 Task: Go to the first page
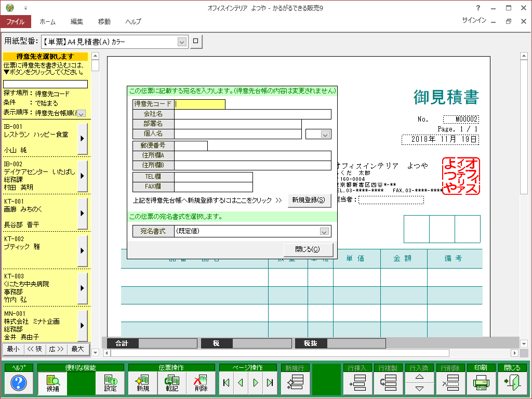coord(227,383)
